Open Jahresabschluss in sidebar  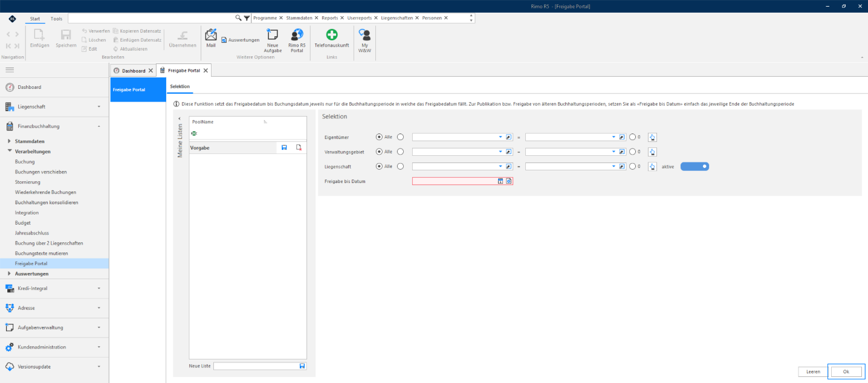32,233
